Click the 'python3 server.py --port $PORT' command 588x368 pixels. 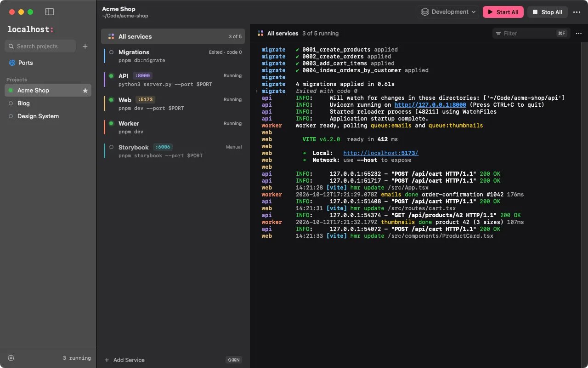pyautogui.click(x=165, y=85)
